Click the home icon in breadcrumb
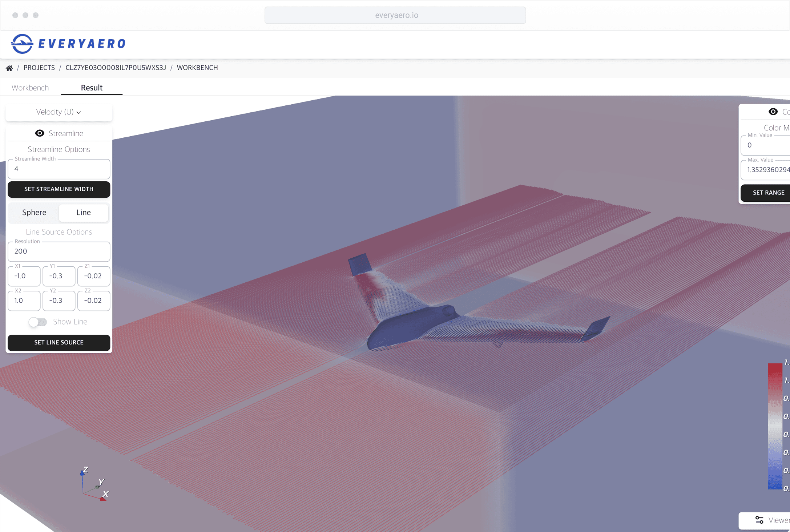Screen dimensions: 790x532 click(x=9, y=68)
